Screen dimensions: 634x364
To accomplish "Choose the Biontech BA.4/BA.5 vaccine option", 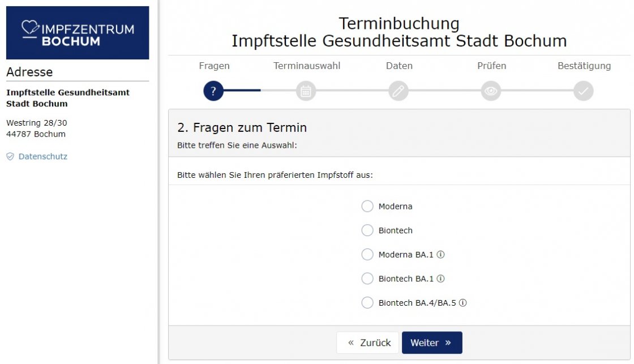I will click(367, 302).
